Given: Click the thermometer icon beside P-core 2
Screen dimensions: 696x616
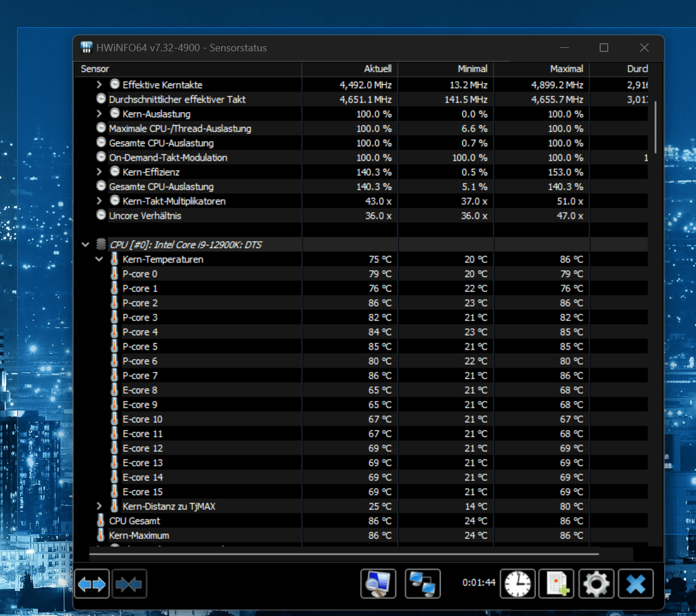Looking at the screenshot, I should [115, 303].
